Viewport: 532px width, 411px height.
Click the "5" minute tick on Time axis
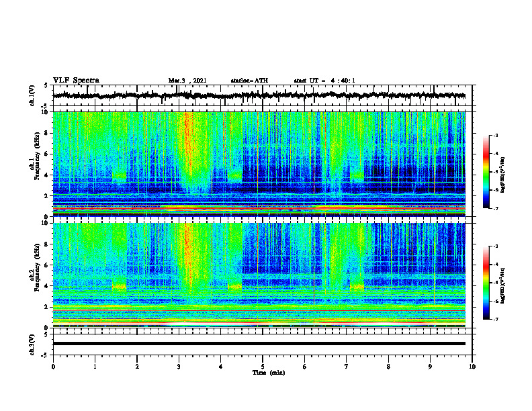point(263,367)
